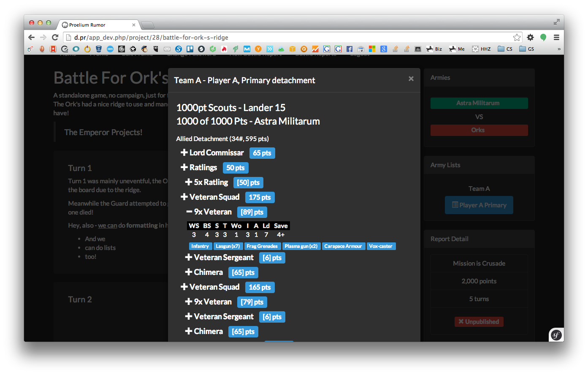The image size is (588, 375).
Task: Expand the 165 pts Veteran Squad
Action: tap(184, 287)
